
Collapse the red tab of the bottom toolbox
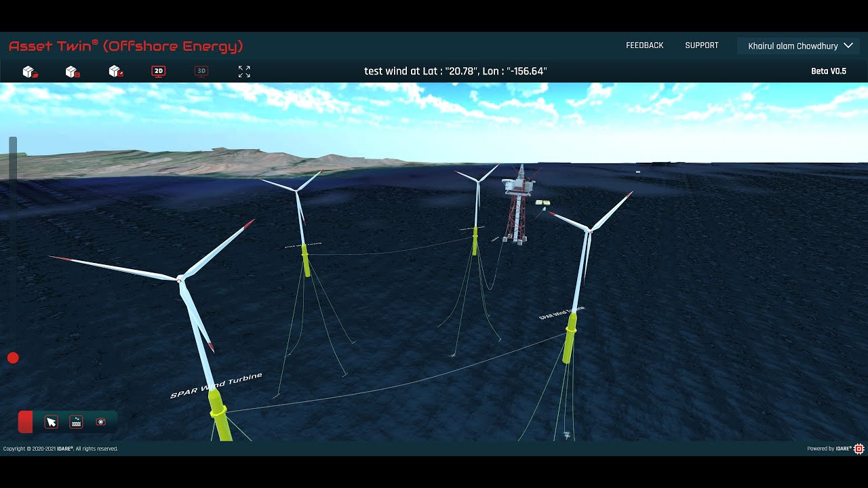click(x=25, y=422)
